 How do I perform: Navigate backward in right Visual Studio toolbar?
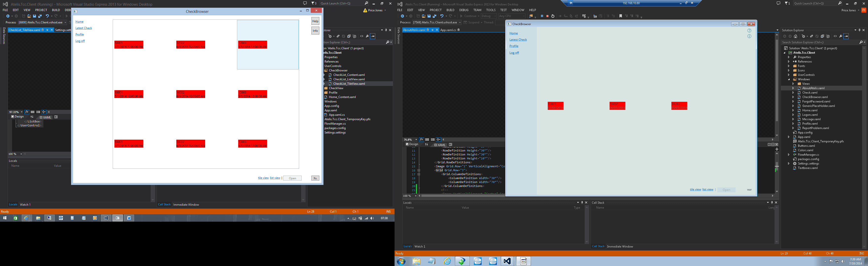point(402,16)
